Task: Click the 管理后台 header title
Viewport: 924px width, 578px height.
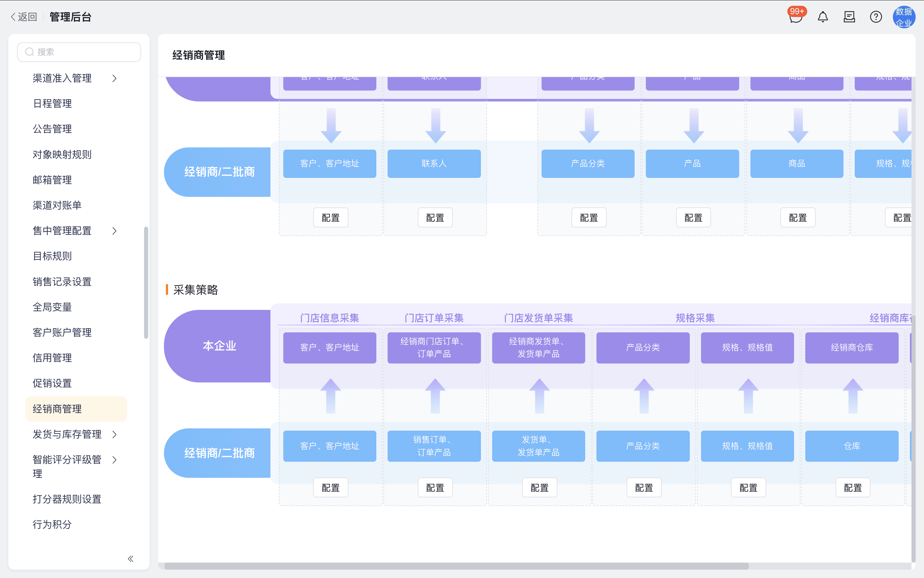Action: click(x=71, y=17)
